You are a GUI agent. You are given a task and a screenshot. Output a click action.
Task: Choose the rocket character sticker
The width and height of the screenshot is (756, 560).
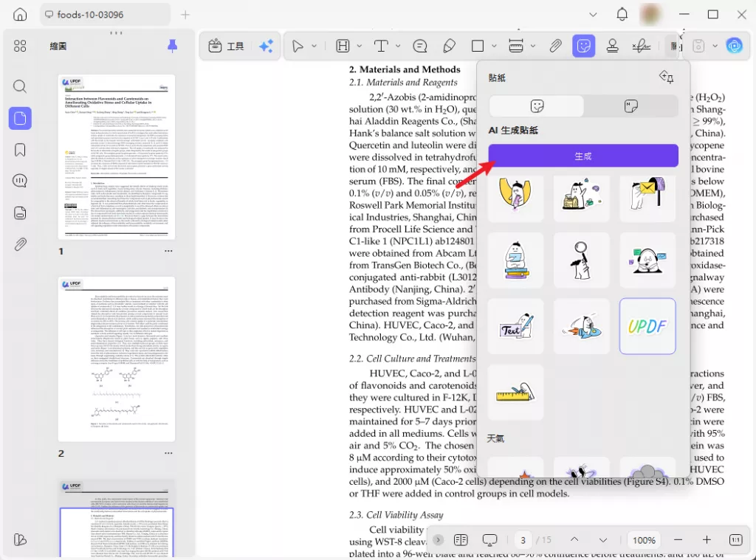coord(582,326)
